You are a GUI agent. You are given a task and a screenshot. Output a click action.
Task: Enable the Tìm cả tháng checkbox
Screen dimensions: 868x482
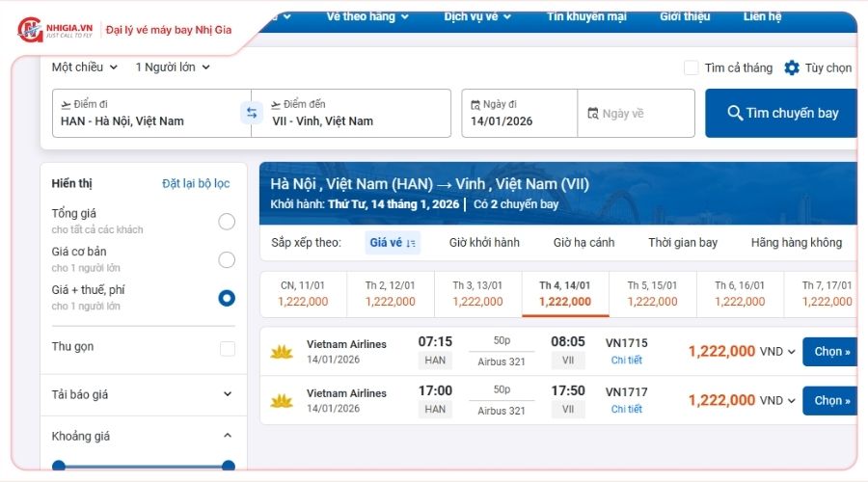(x=691, y=67)
